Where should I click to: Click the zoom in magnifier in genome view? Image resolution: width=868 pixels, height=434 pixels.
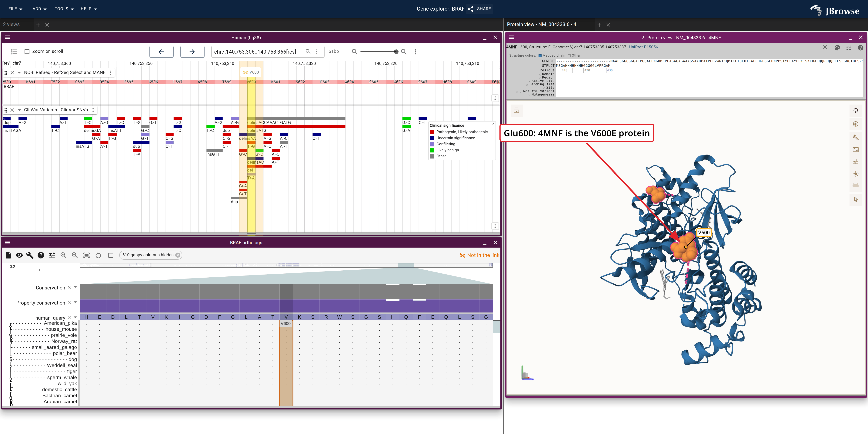(x=404, y=52)
